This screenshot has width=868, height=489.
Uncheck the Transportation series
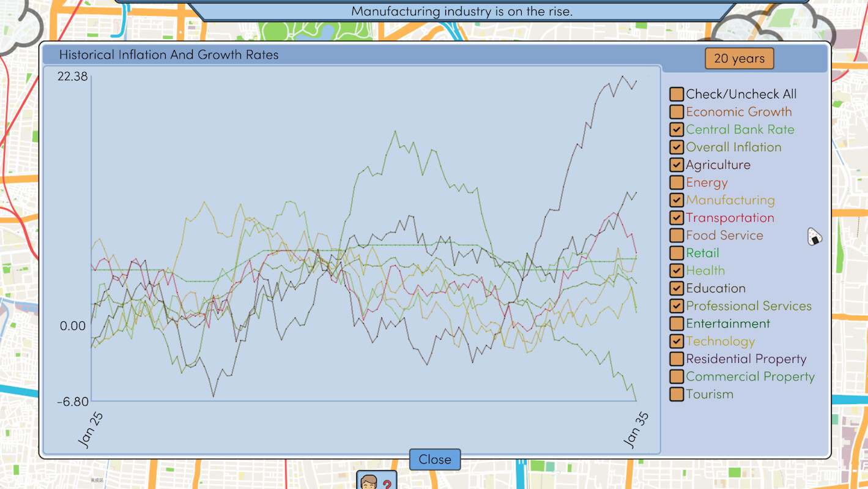click(x=677, y=218)
